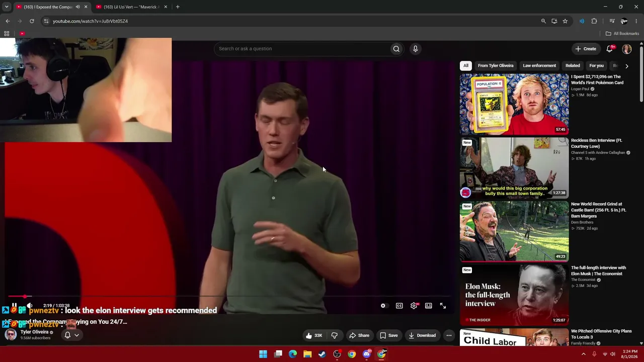This screenshot has width=644, height=362.
Task: Launch Steam from the taskbar
Action: pos(322,354)
